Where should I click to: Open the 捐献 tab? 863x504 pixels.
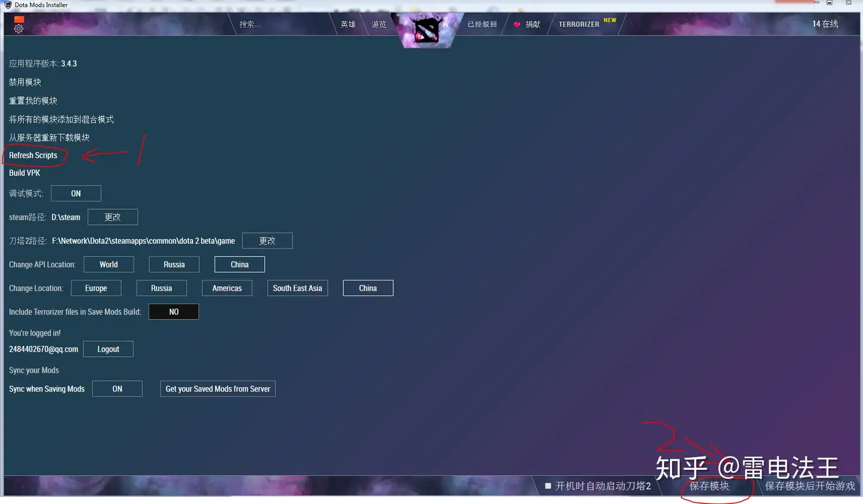[533, 25]
